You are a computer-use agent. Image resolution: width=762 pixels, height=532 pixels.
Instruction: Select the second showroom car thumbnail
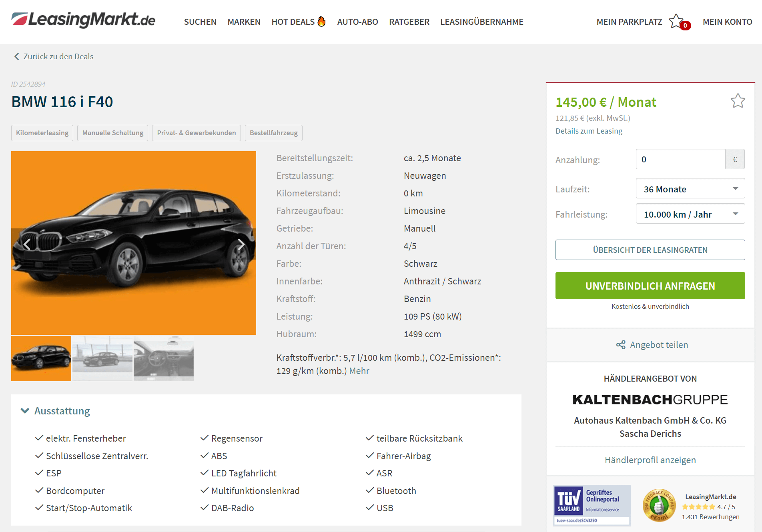tap(102, 358)
